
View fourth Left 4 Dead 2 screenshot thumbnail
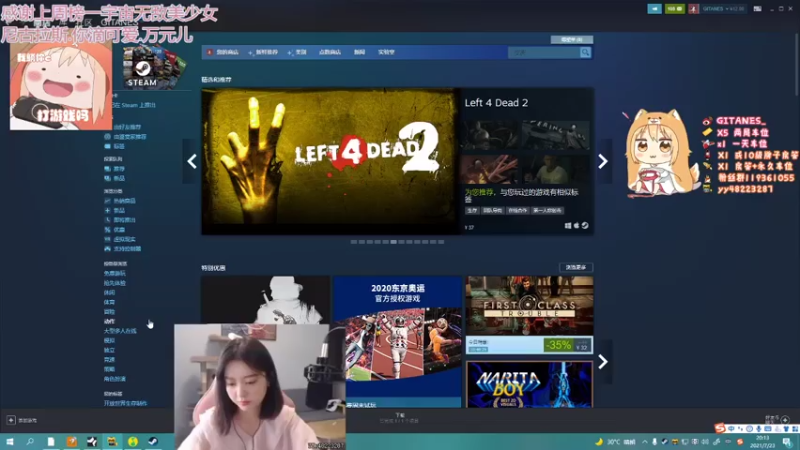click(x=555, y=169)
